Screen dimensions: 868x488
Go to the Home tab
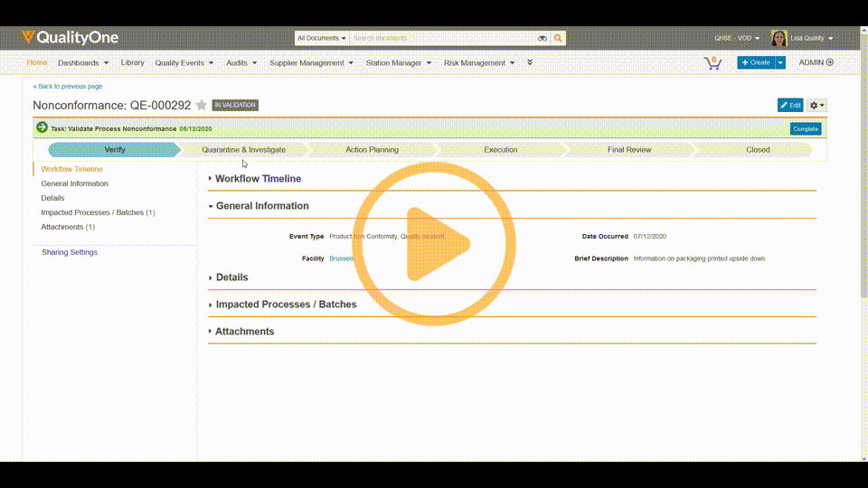pos(37,62)
